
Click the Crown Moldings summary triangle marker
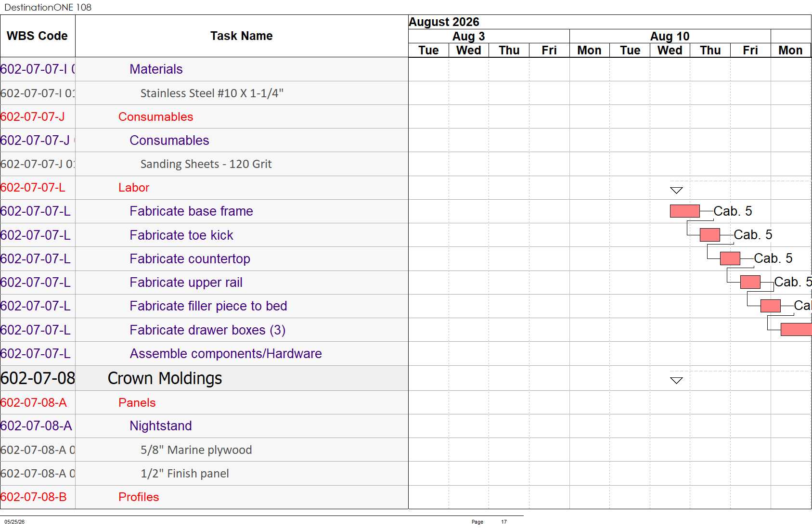click(x=676, y=381)
